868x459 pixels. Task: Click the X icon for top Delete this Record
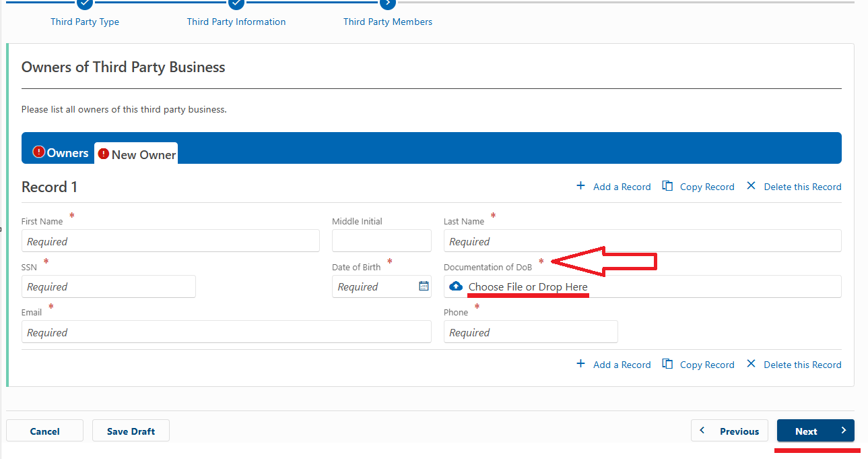pos(751,186)
